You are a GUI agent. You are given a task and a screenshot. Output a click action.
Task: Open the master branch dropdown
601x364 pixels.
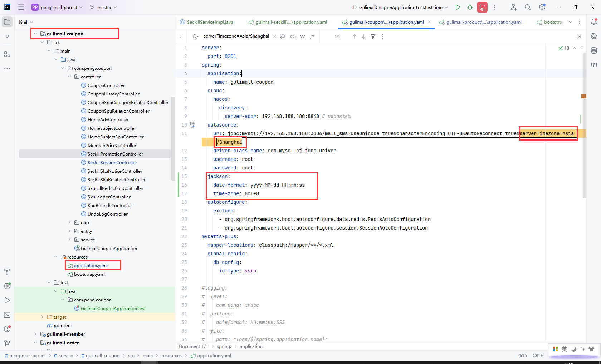(x=103, y=7)
